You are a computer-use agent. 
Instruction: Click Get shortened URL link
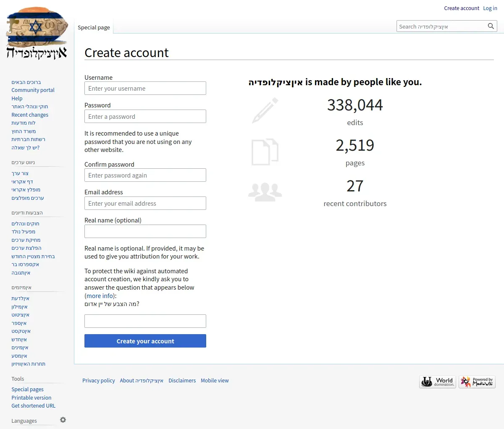[33, 405]
